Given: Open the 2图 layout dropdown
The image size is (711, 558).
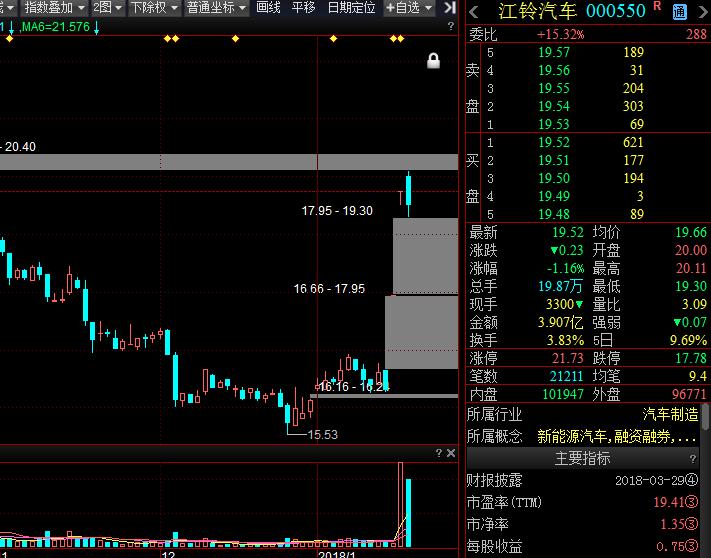Looking at the screenshot, I should [107, 8].
